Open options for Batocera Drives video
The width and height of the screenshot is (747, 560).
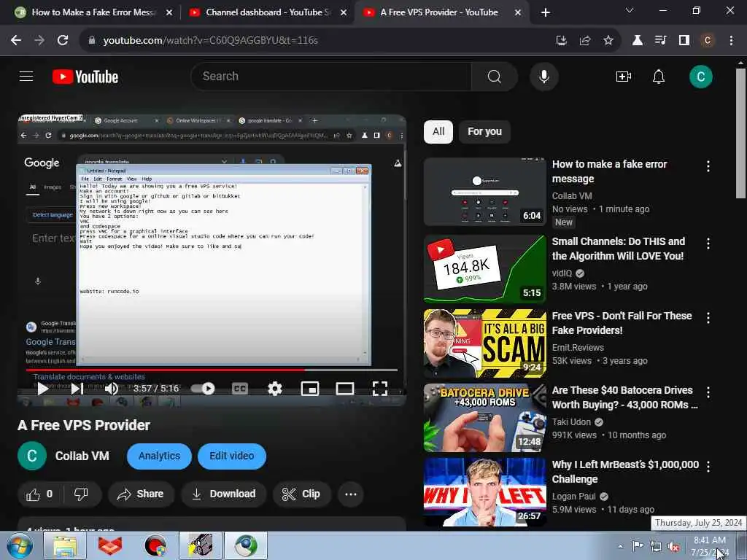pyautogui.click(x=708, y=392)
